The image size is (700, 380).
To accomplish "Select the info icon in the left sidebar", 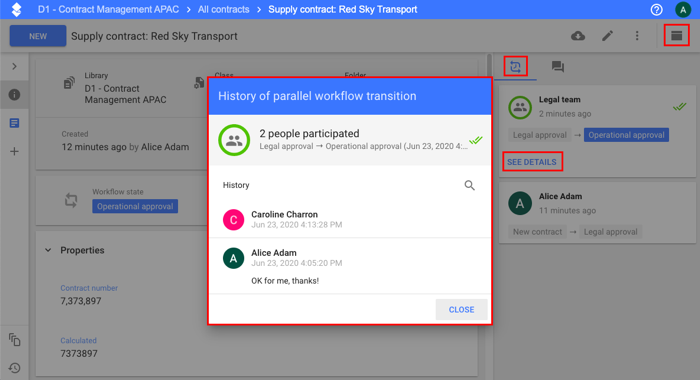I will coord(14,95).
